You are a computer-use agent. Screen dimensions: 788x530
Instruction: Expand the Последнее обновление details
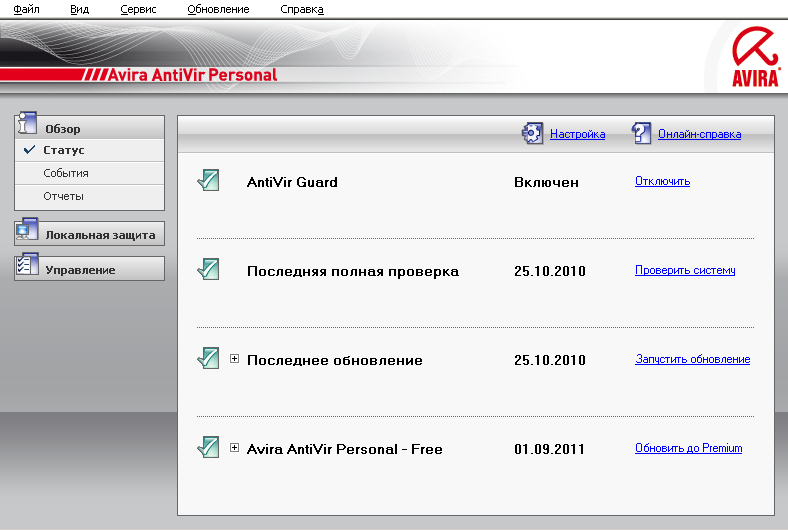pyautogui.click(x=234, y=359)
